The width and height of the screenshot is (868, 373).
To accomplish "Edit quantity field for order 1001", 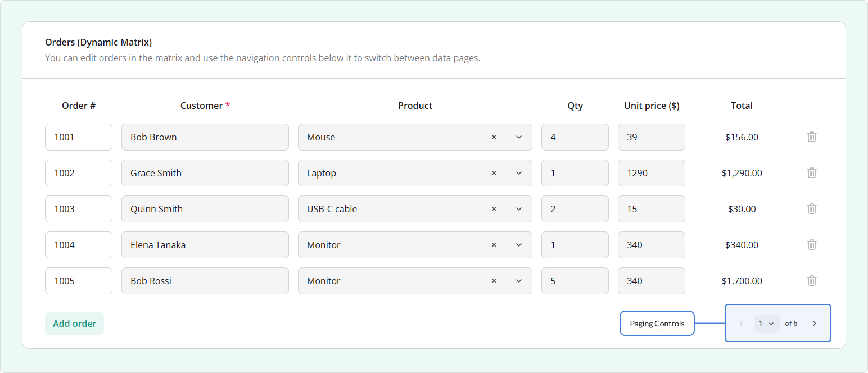I will point(575,137).
